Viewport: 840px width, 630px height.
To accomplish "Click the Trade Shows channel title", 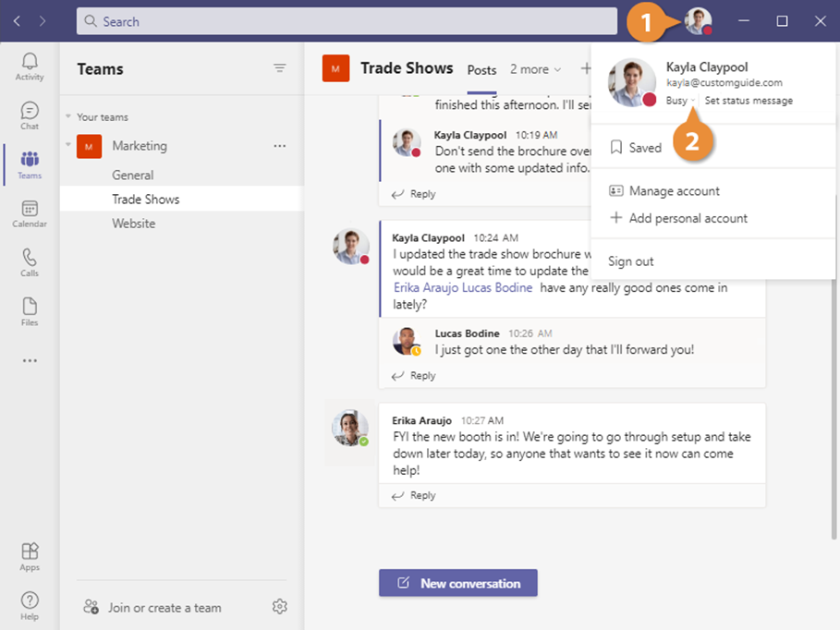I will [x=407, y=68].
